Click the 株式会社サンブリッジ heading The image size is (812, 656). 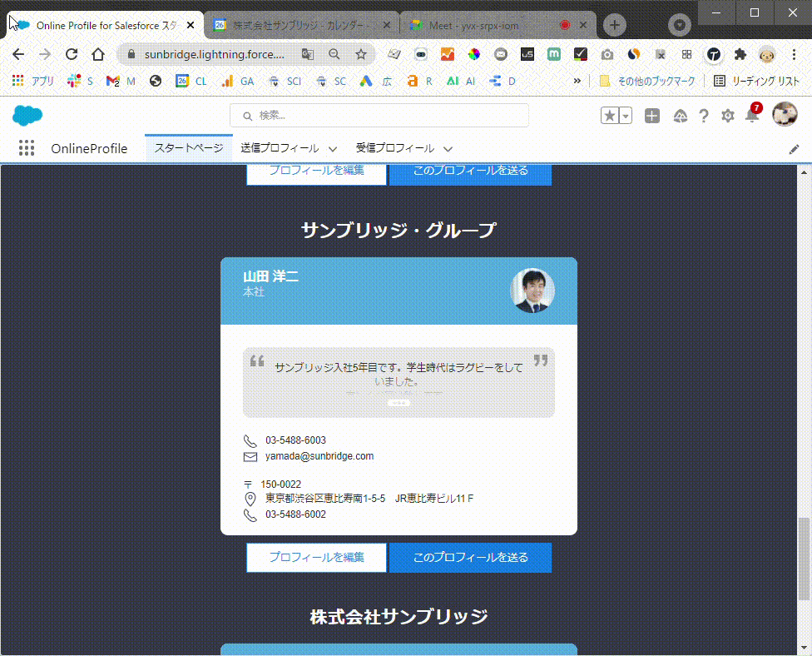point(399,617)
